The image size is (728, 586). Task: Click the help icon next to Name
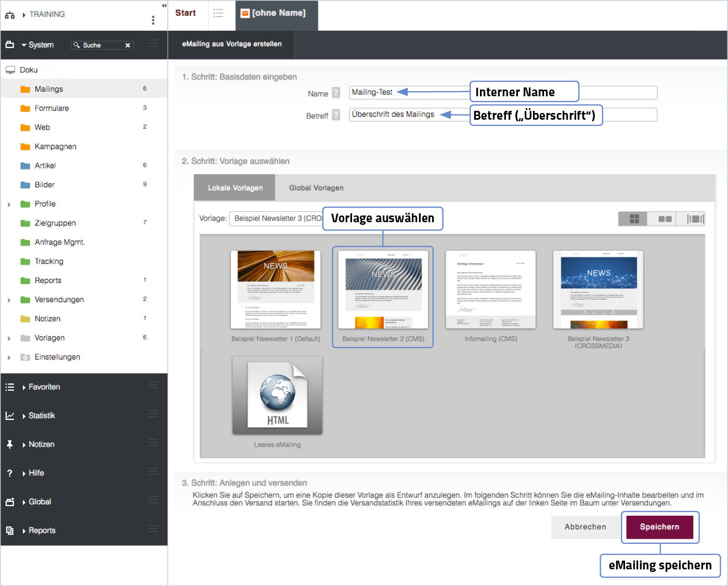(336, 93)
